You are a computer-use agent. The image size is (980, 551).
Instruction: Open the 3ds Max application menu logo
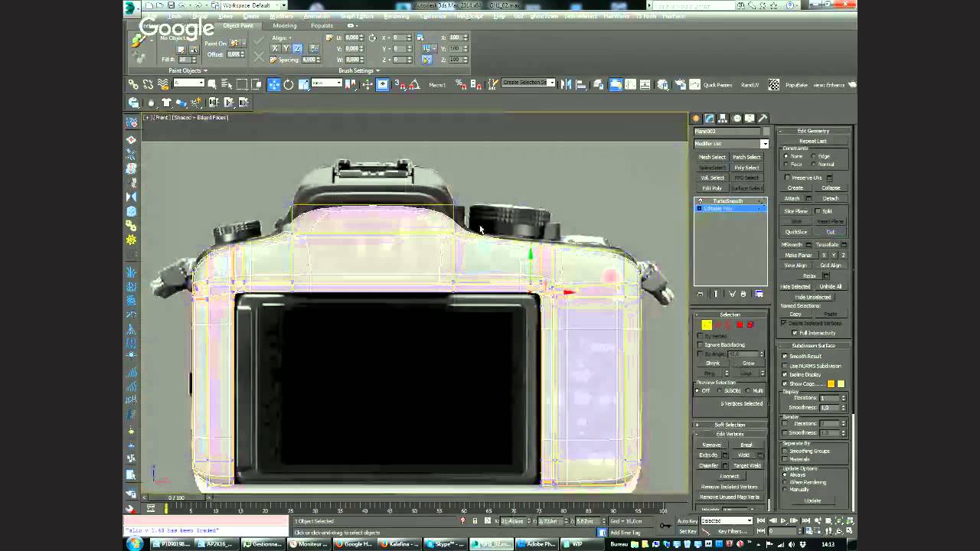coord(131,8)
